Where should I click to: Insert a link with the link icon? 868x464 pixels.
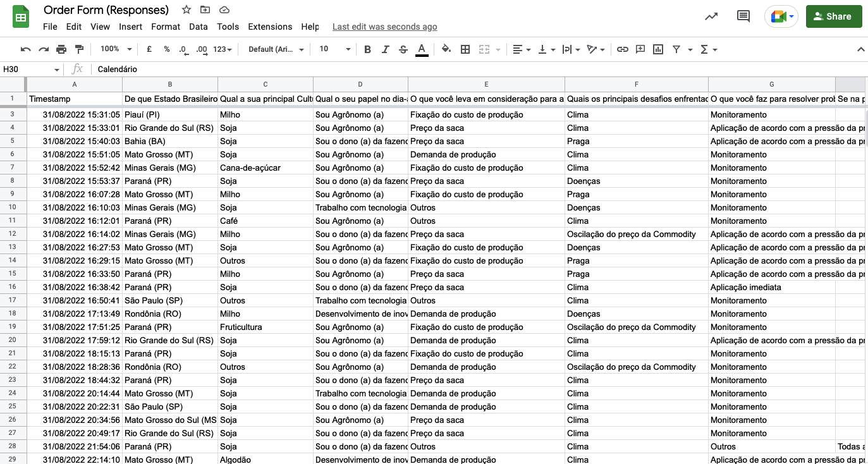(x=623, y=49)
